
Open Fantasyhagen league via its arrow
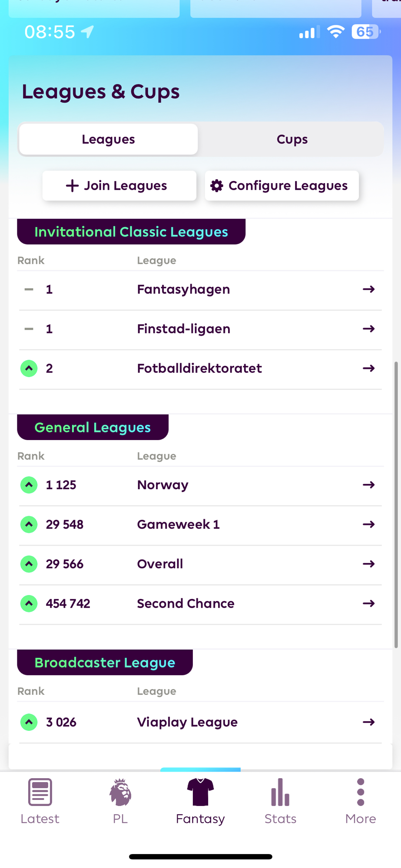[368, 289]
